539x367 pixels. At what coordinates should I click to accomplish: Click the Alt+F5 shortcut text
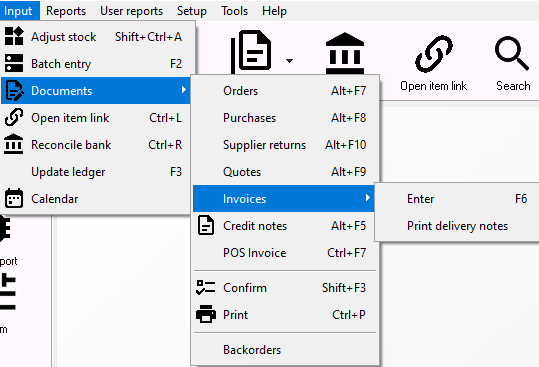349,226
